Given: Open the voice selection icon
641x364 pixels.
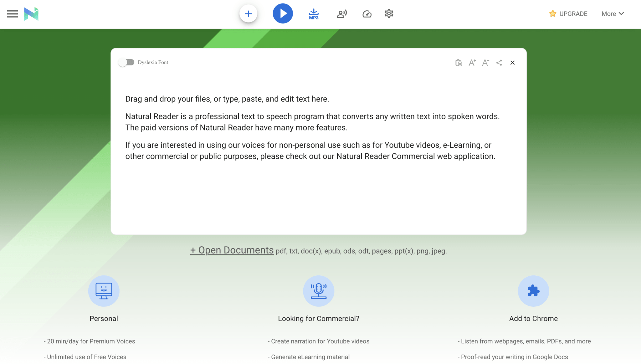Looking at the screenshot, I should (x=342, y=14).
